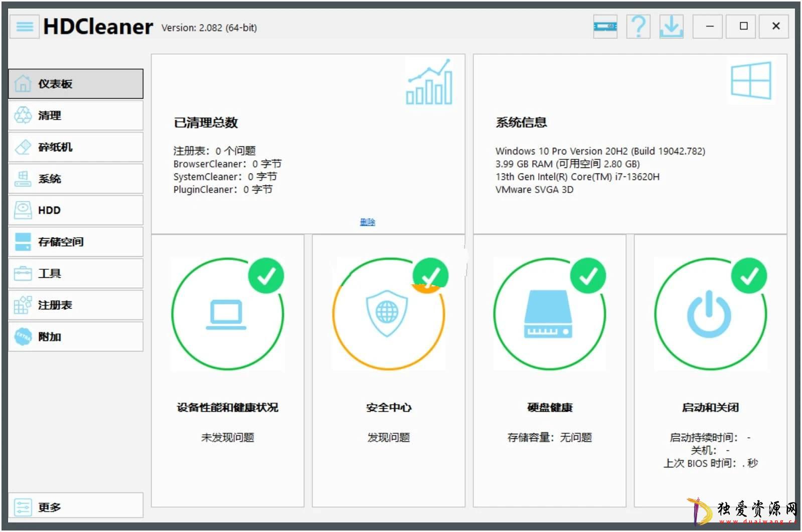Click the 启动持续时间 line
The width and height of the screenshot is (802, 532).
(x=710, y=438)
